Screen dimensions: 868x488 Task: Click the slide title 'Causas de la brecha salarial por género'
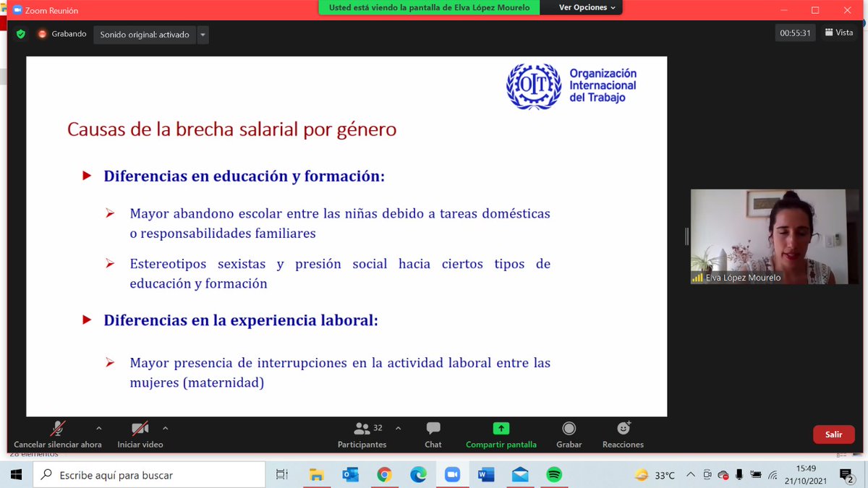pos(232,129)
